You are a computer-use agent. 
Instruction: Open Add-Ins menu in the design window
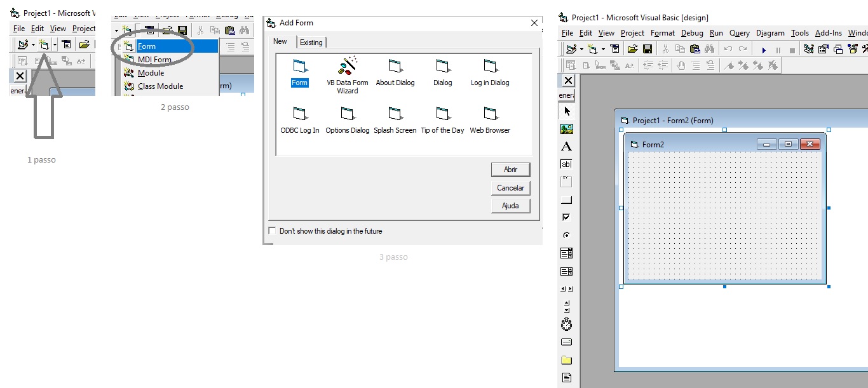click(829, 33)
